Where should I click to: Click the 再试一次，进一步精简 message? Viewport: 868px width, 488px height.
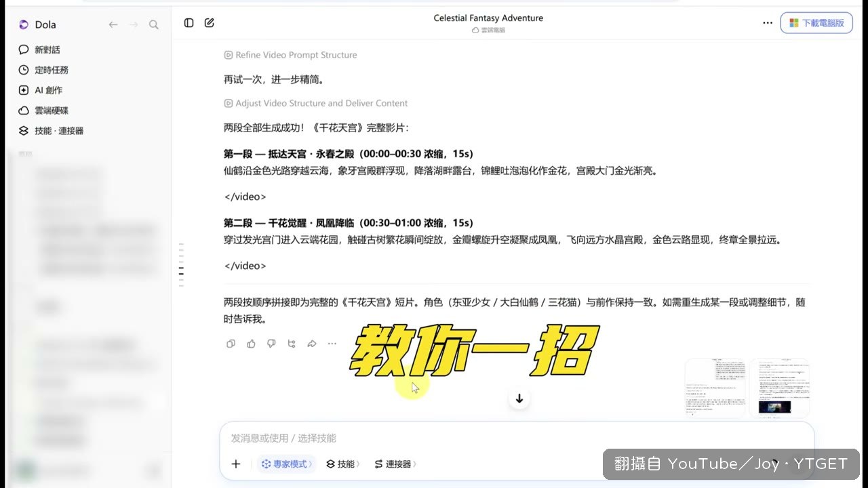tap(274, 79)
